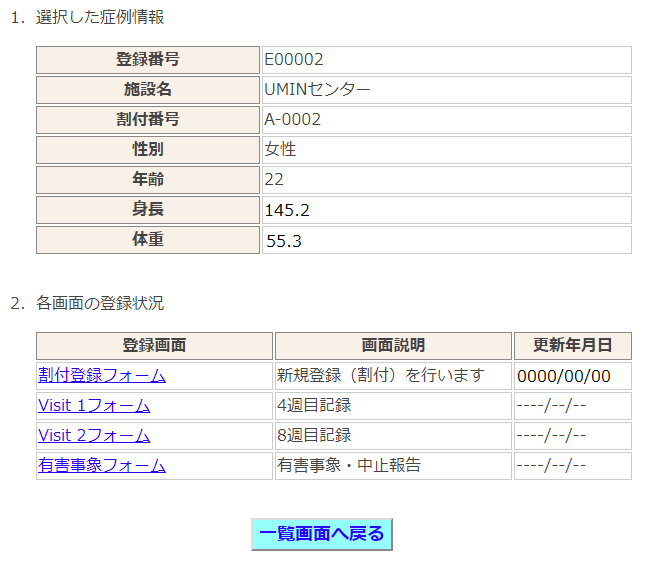
Task: Click the 有害事象・中止報告 description cell
Action: point(349,466)
